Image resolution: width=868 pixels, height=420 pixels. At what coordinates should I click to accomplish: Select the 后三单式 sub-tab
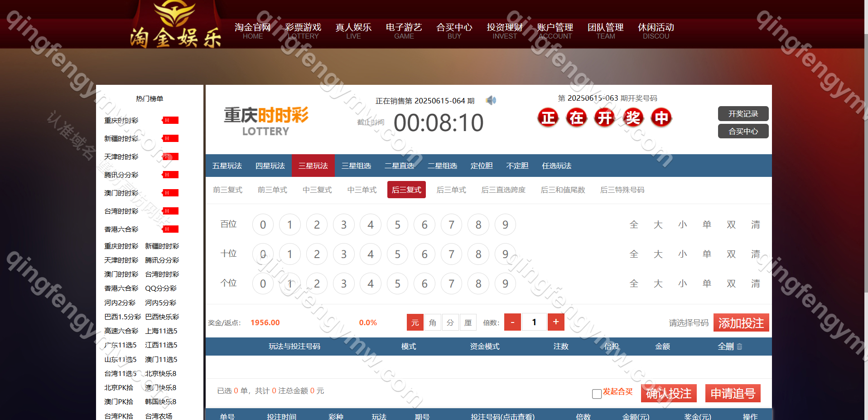(451, 190)
